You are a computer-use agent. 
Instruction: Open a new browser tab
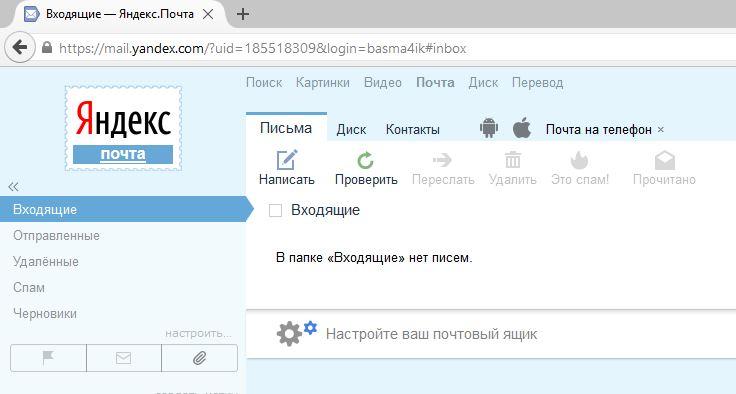click(x=243, y=14)
